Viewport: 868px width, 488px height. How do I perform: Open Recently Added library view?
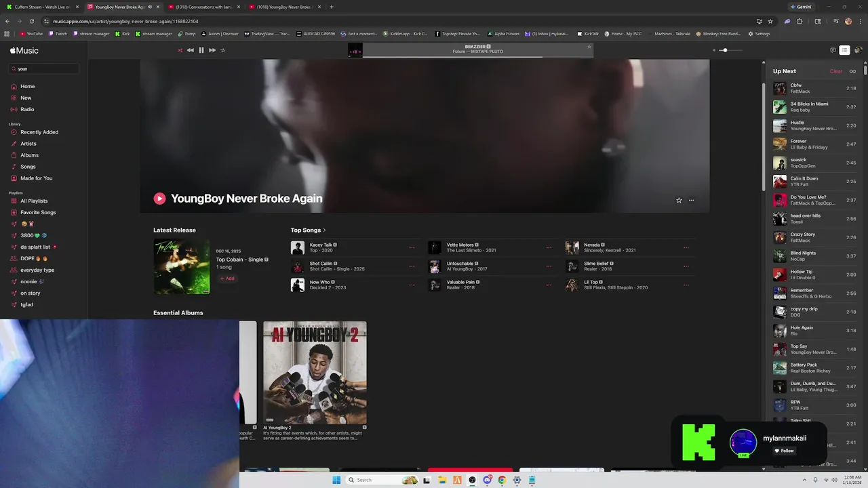[x=39, y=132]
